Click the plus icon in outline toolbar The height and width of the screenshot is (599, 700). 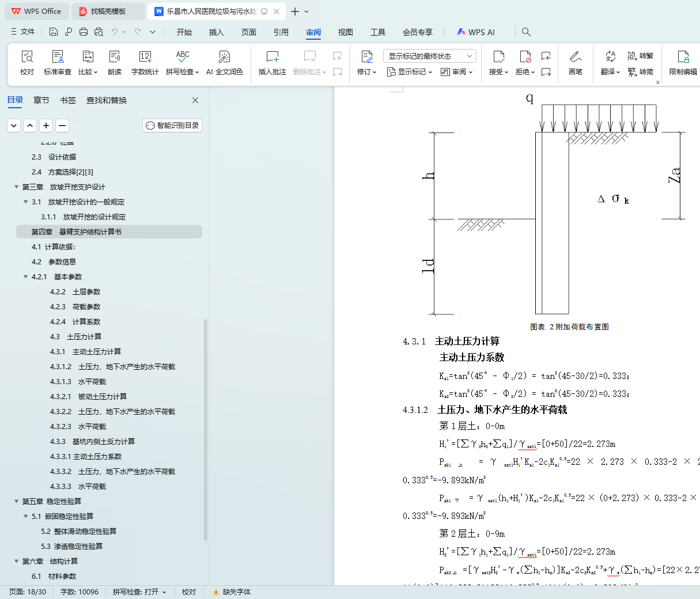click(x=46, y=125)
